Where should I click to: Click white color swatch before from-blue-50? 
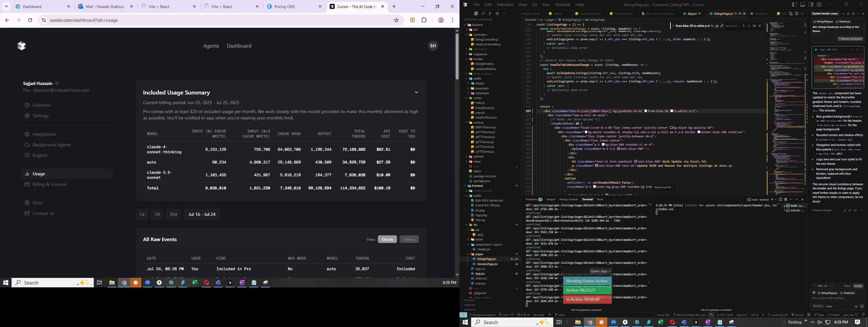pos(646,111)
